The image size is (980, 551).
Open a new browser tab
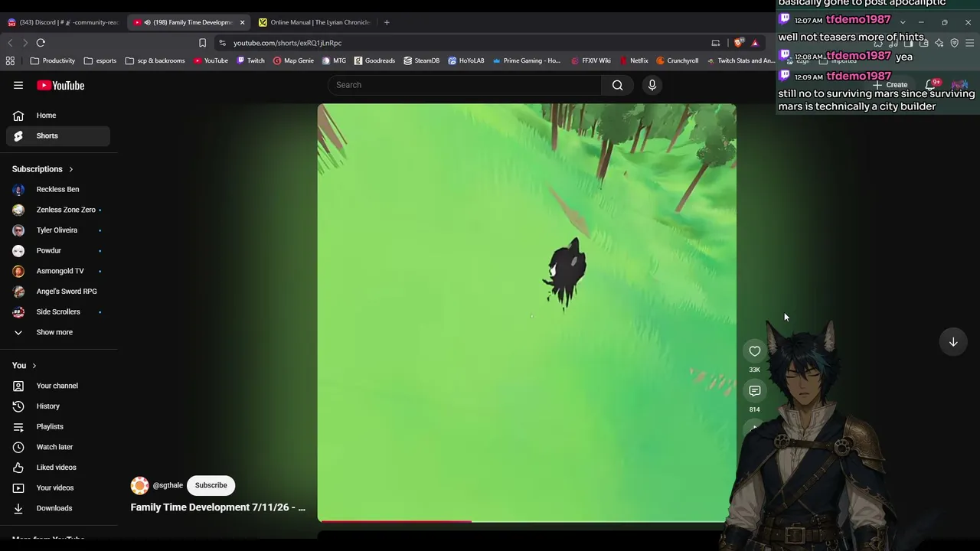click(387, 22)
